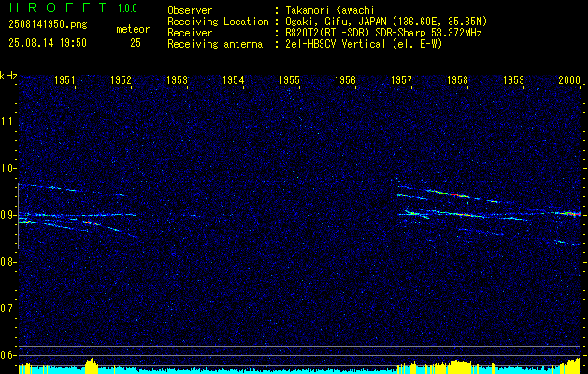Click the red echo peak near 1958
The width and height of the screenshot is (588, 374).
(x=454, y=194)
